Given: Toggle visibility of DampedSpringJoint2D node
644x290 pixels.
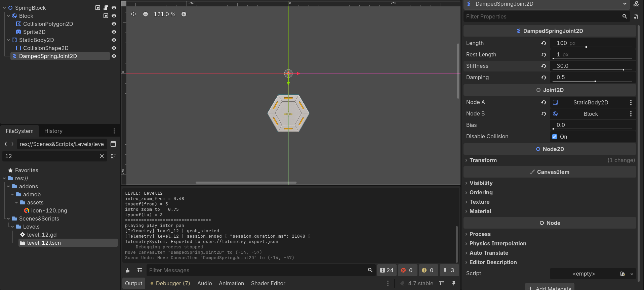Looking at the screenshot, I should [114, 56].
